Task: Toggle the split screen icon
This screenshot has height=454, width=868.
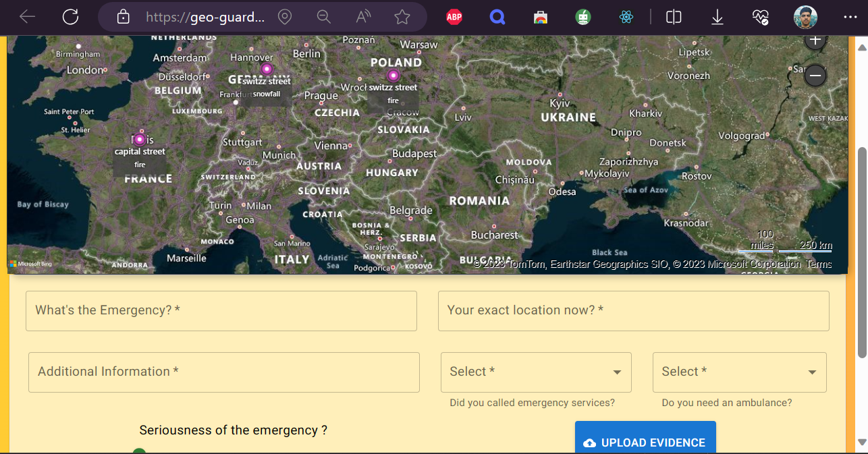Action: pyautogui.click(x=674, y=17)
